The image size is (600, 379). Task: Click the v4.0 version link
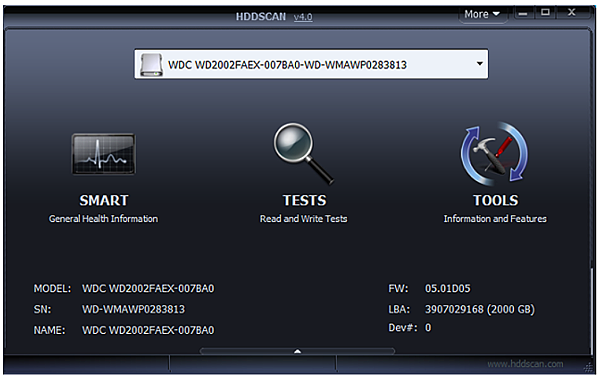tap(303, 17)
